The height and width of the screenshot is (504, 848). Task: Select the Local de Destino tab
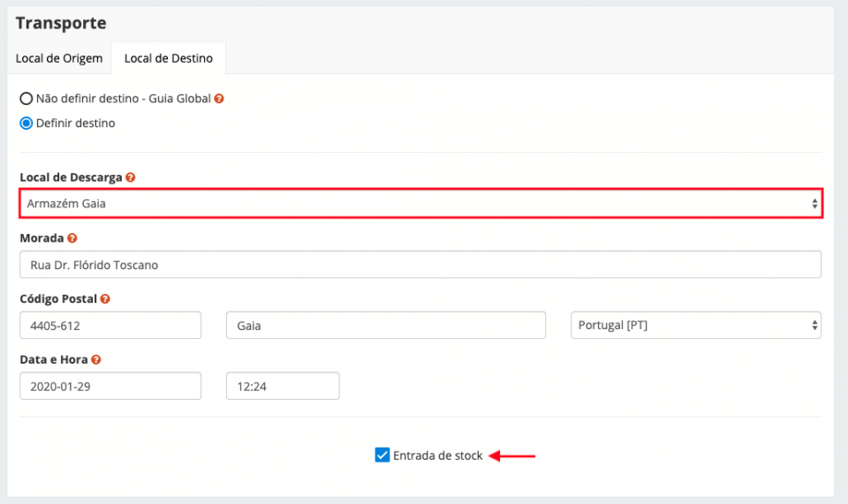168,58
